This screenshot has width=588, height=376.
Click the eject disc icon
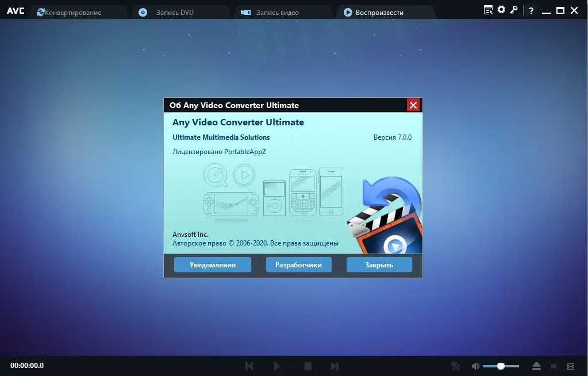point(536,366)
